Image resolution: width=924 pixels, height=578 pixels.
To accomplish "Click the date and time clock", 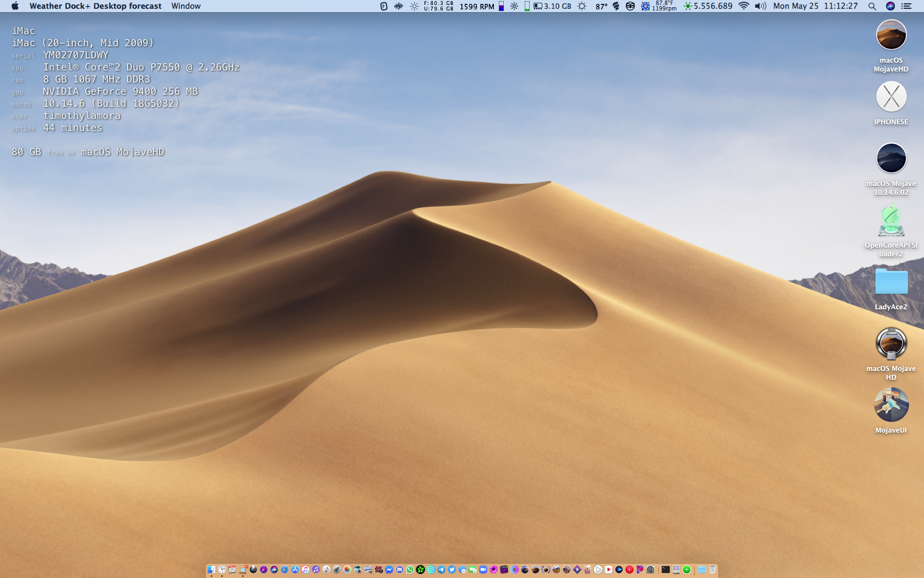I will [x=816, y=6].
